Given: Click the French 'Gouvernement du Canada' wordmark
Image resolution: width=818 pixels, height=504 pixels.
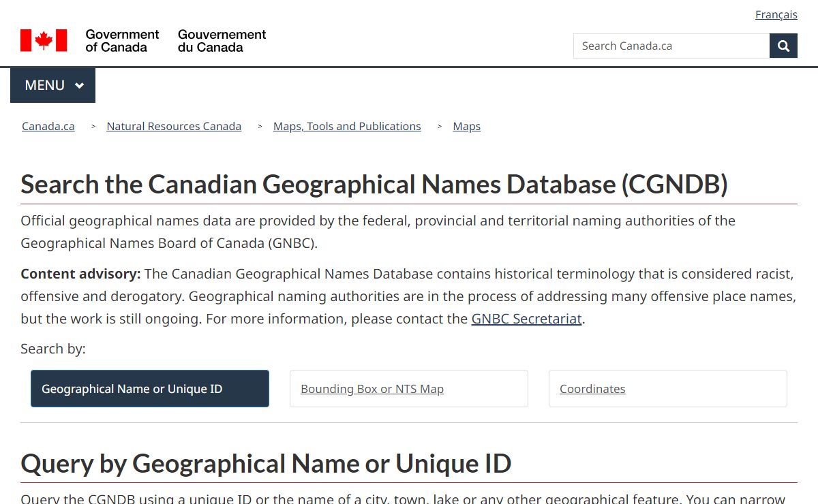Looking at the screenshot, I should tap(222, 41).
